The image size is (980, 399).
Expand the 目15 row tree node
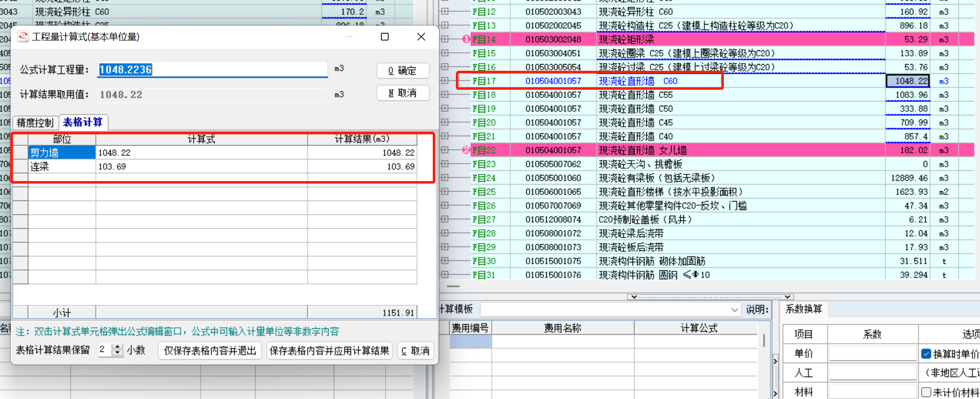coord(445,53)
